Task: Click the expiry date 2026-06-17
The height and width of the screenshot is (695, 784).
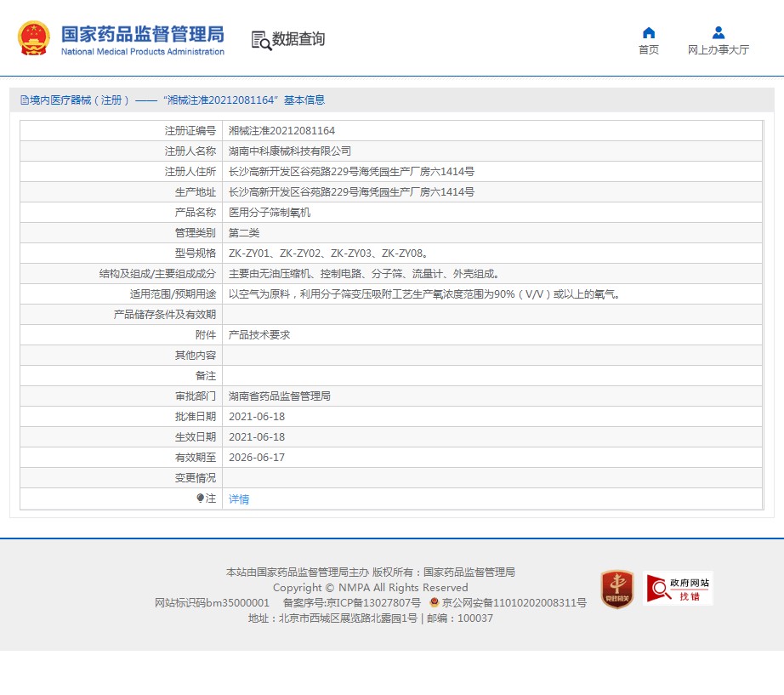Action: [x=257, y=458]
